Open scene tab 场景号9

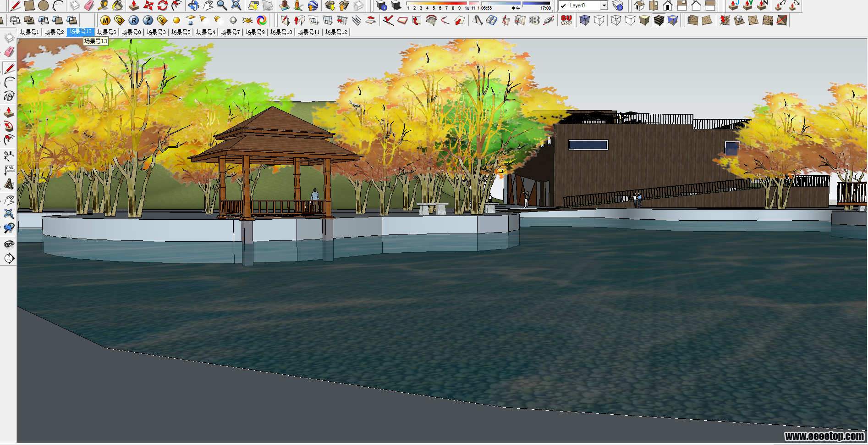255,32
